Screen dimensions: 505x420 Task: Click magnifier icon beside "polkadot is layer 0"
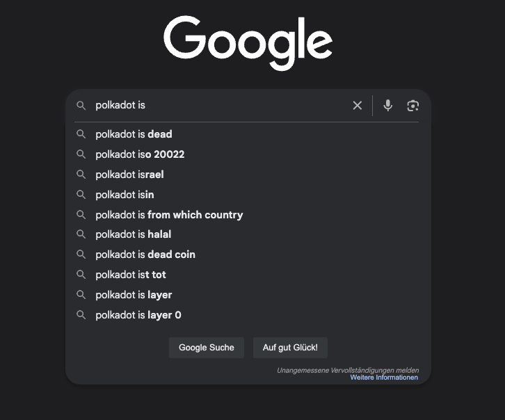coord(81,315)
